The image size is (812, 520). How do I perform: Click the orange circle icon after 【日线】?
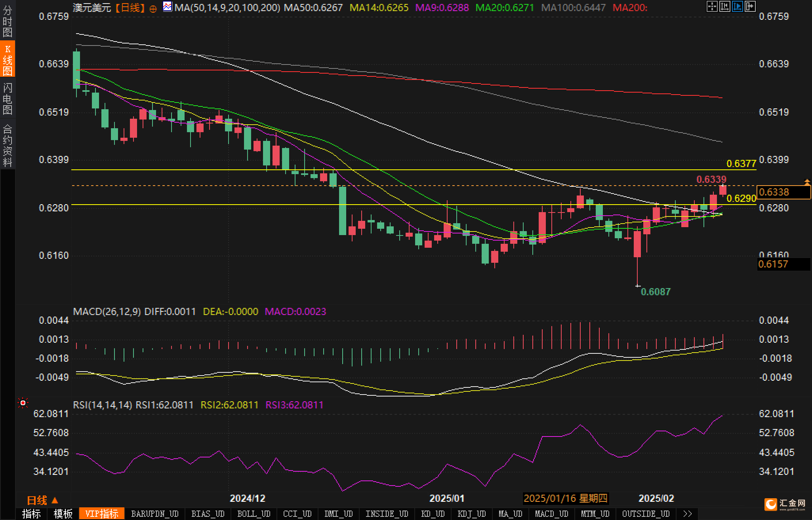pos(153,9)
